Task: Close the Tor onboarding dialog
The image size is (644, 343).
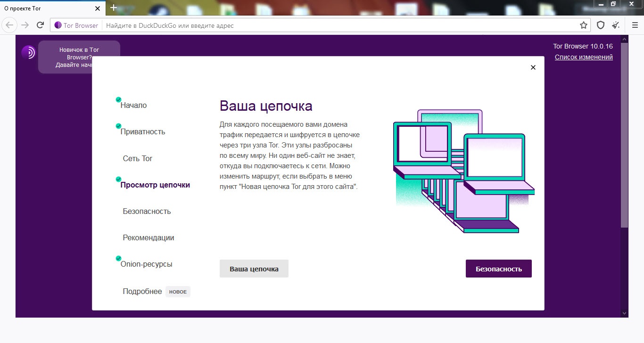Action: pos(533,67)
